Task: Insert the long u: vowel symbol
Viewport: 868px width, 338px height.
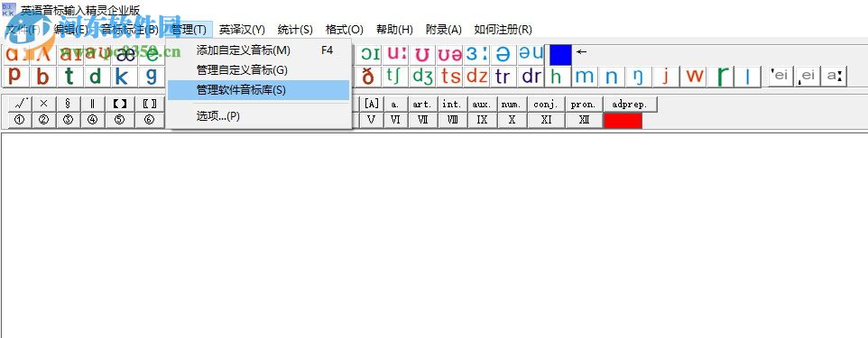Action: [x=396, y=54]
